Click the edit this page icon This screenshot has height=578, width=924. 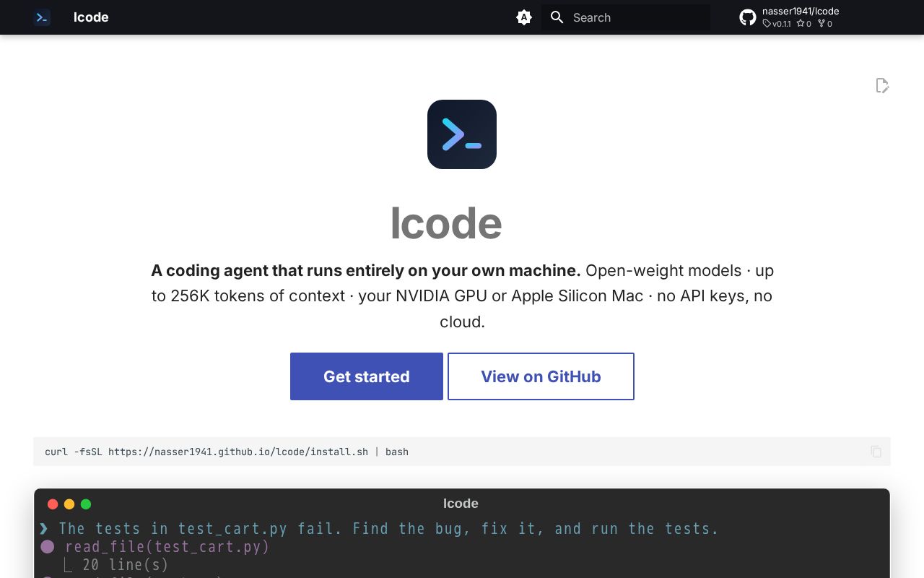pos(882,86)
